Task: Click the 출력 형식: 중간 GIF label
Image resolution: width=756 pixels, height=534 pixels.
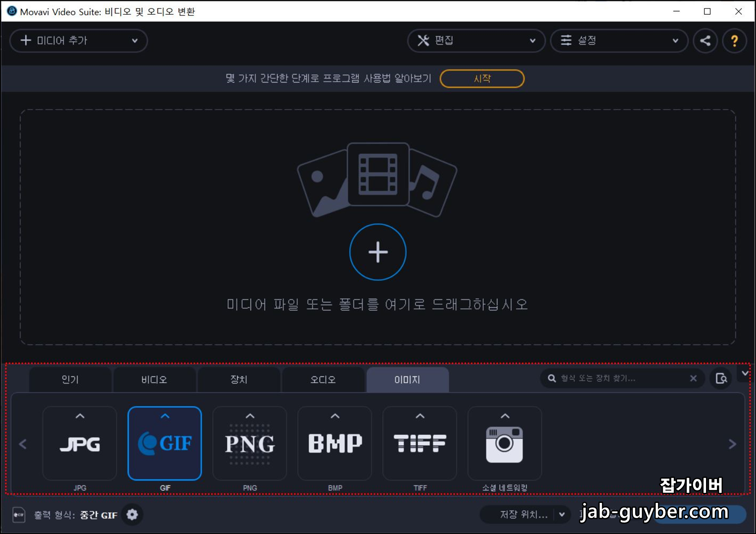Action: [x=76, y=515]
